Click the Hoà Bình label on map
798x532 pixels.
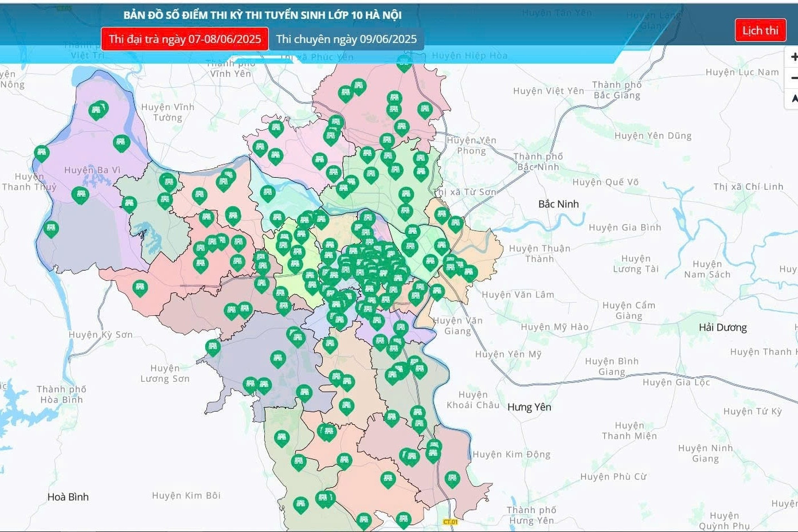pyautogui.click(x=68, y=497)
